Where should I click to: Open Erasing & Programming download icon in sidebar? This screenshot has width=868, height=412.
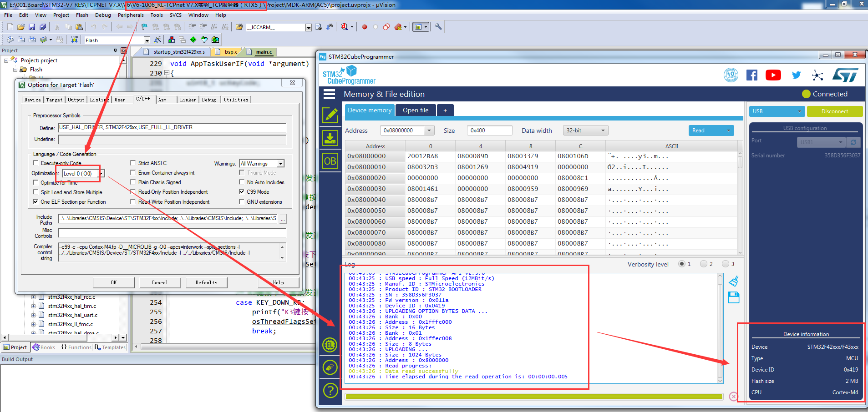330,138
